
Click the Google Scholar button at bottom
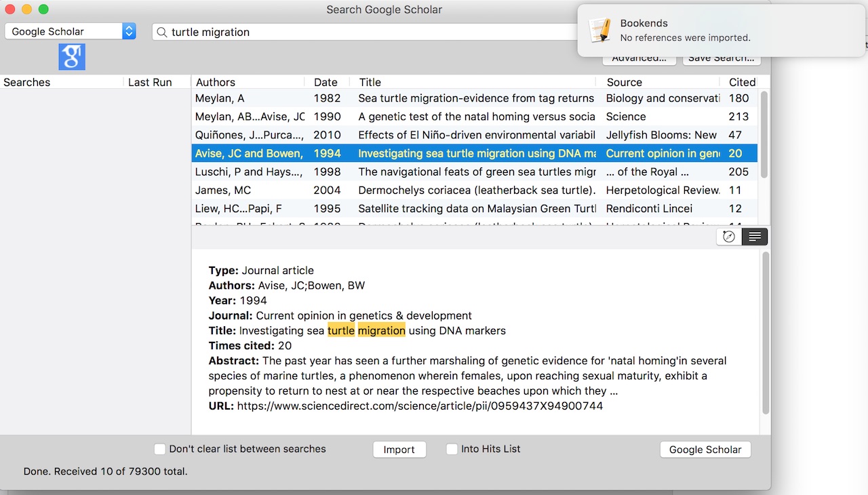[x=705, y=450]
